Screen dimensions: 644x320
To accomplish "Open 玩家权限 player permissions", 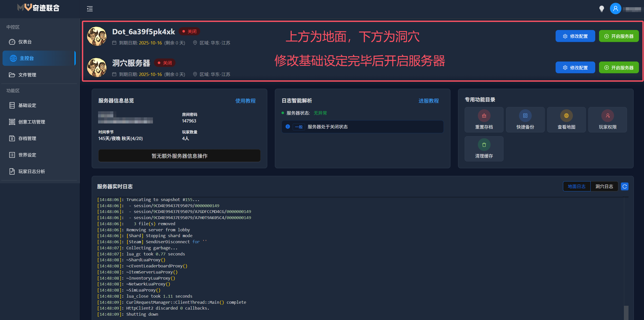I will pyautogui.click(x=607, y=119).
